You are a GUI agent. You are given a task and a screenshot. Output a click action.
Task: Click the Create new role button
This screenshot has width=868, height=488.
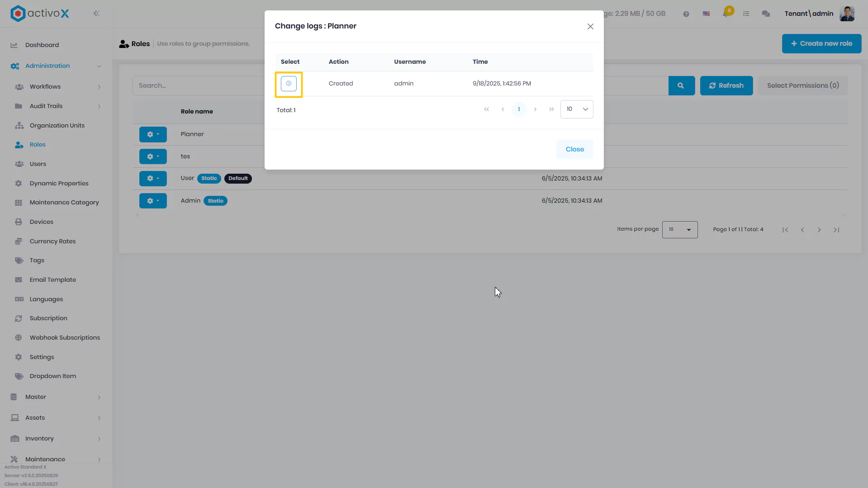[x=821, y=44]
